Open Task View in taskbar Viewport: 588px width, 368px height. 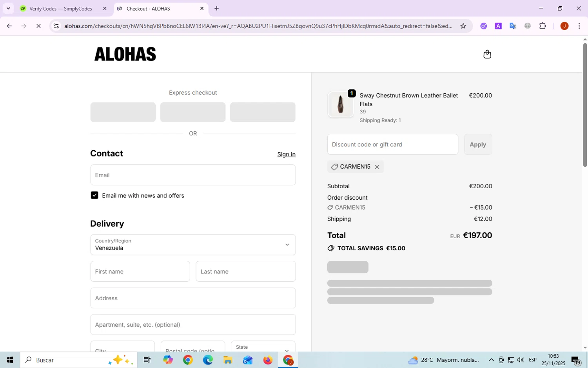pyautogui.click(x=147, y=360)
